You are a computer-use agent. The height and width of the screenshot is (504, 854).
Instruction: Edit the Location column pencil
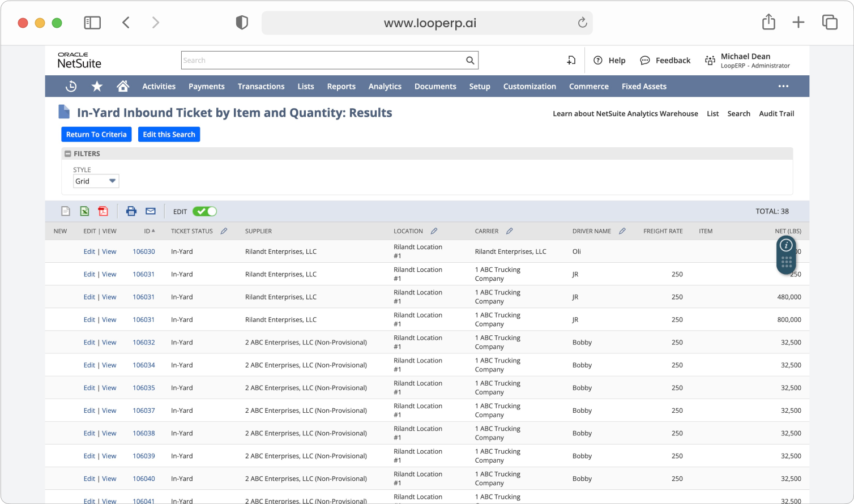coord(434,231)
